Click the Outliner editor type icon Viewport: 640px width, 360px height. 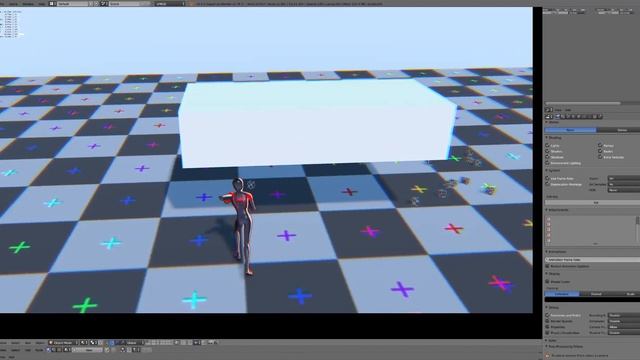click(549, 110)
